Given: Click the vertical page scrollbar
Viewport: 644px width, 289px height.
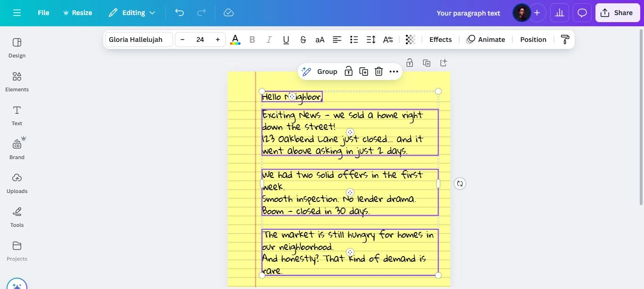Looking at the screenshot, I should pyautogui.click(x=641, y=117).
